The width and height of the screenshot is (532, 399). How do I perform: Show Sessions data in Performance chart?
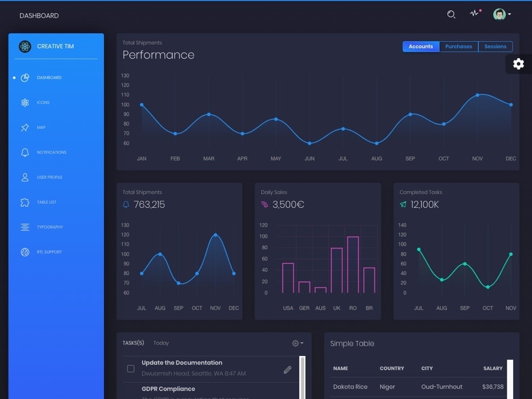(495, 47)
